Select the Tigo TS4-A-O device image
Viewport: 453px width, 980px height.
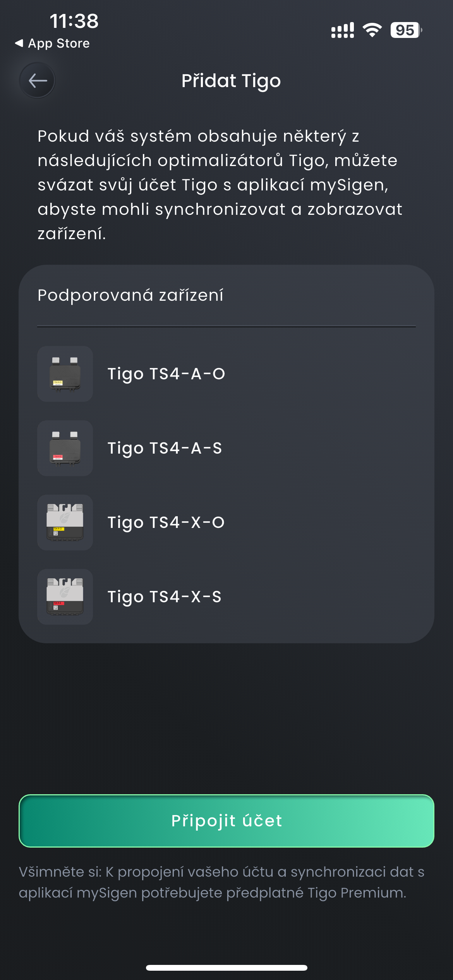(x=65, y=374)
